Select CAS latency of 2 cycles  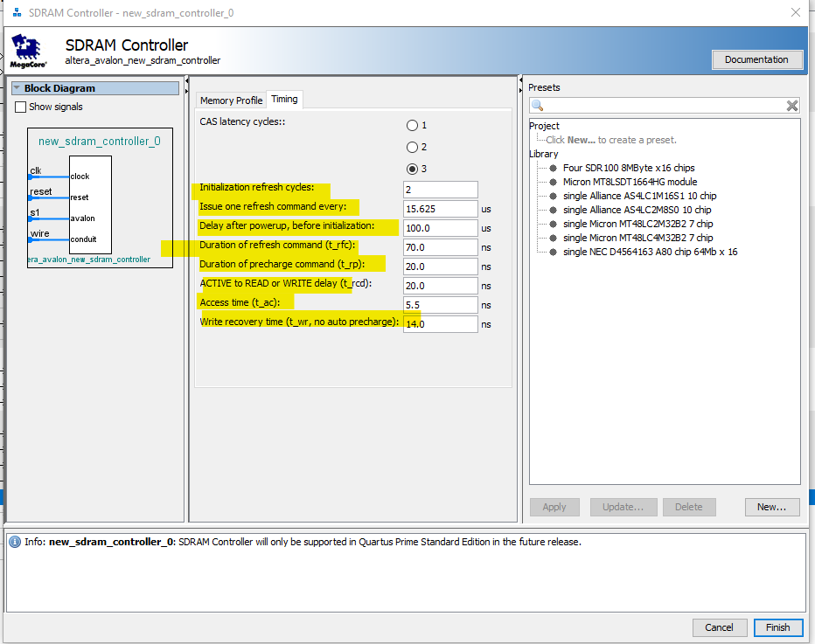pyautogui.click(x=412, y=147)
